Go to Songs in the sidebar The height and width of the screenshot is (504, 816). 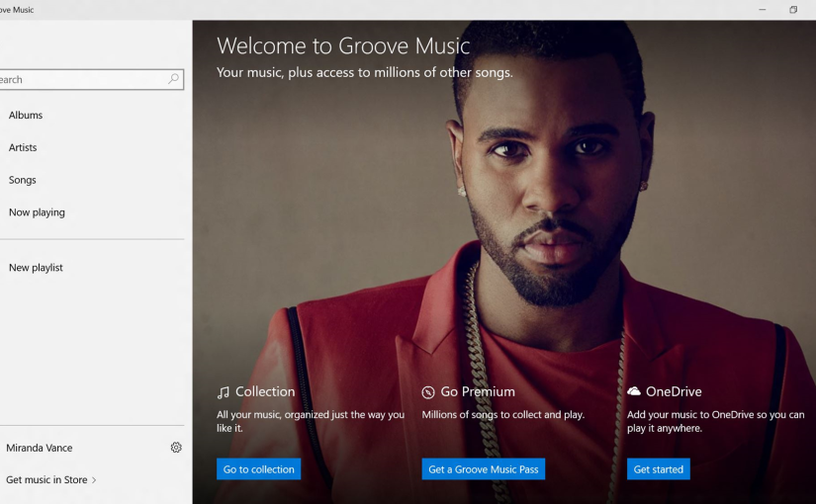pos(23,180)
